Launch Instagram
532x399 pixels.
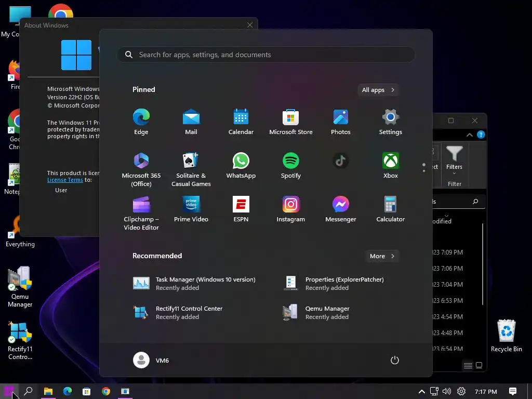[x=291, y=209]
